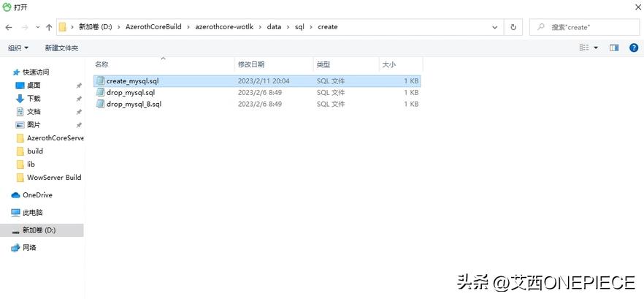Change the view layout icon
The height and width of the screenshot is (299, 644).
point(584,48)
